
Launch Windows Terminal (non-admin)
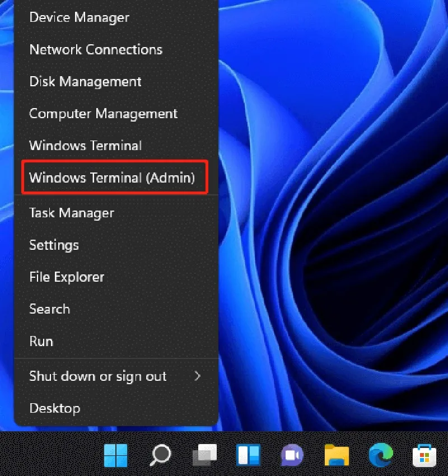click(x=116, y=146)
